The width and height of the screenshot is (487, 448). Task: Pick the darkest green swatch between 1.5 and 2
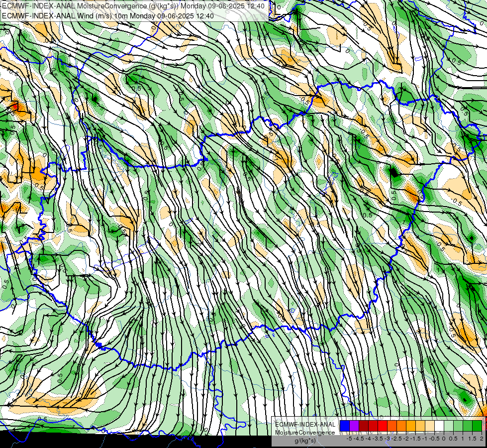[477, 426]
